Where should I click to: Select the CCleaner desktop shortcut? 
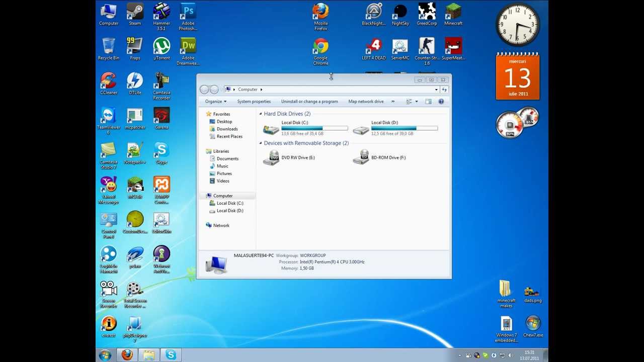click(x=109, y=83)
